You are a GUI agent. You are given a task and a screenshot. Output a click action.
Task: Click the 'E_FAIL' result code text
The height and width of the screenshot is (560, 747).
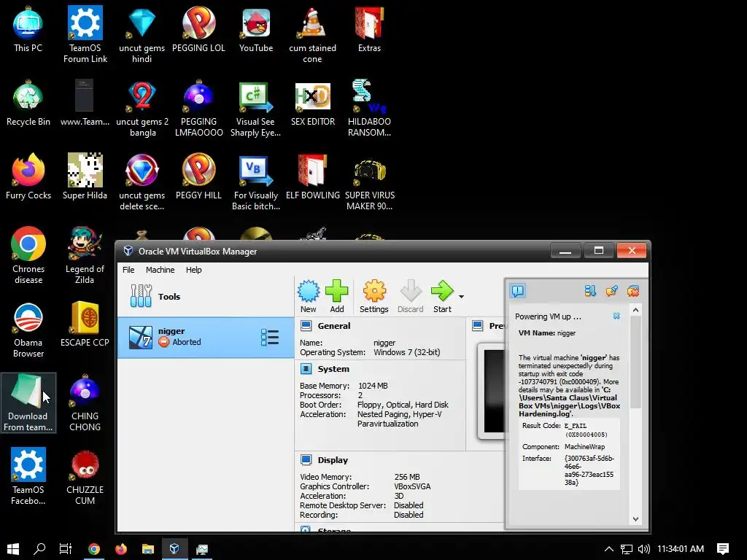pos(576,426)
